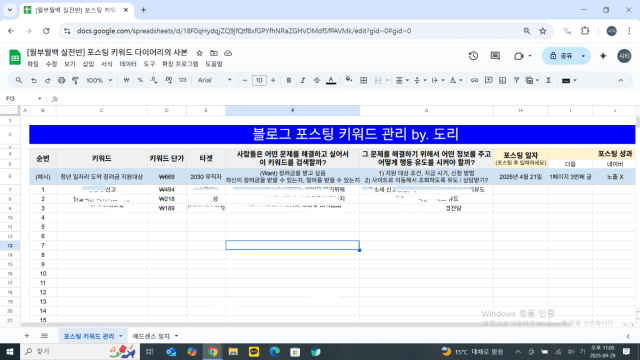Open the 데이터 menu
This screenshot has width=640, height=360.
pyautogui.click(x=128, y=64)
